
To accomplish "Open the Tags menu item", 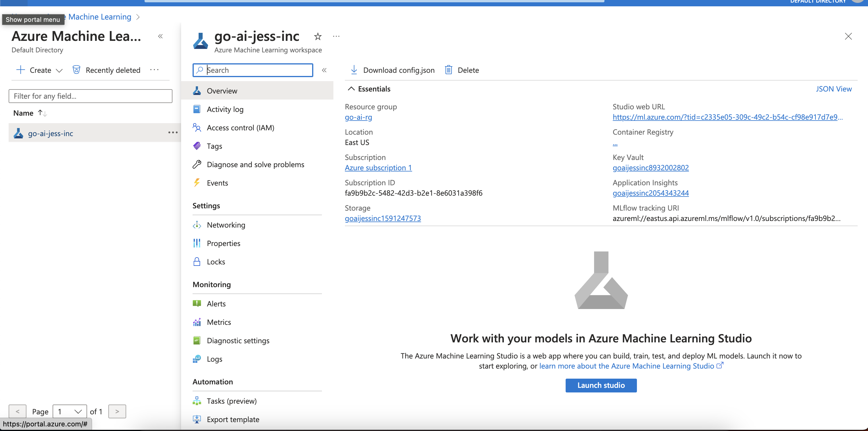I will point(214,146).
